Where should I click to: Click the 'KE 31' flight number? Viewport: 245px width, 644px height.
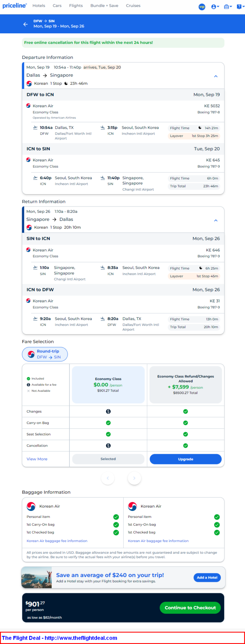[x=215, y=301]
